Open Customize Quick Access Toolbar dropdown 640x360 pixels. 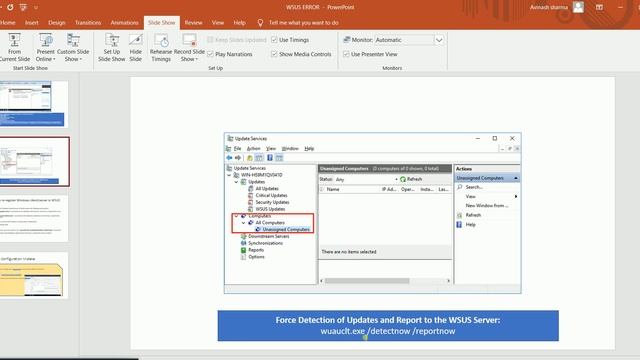(x=36, y=7)
